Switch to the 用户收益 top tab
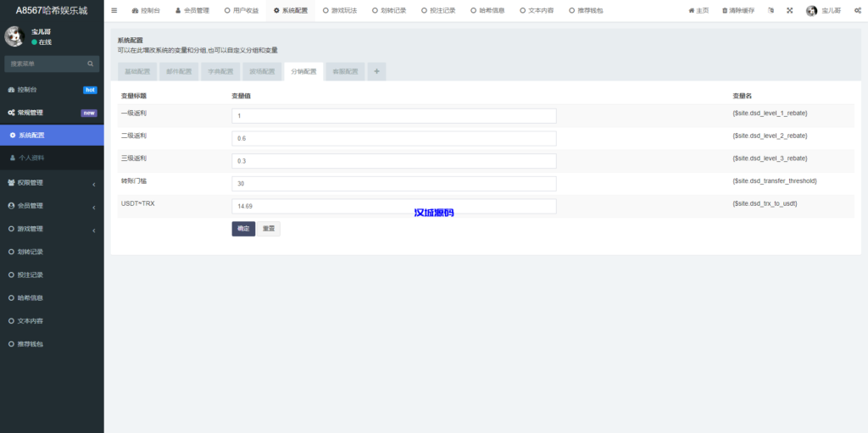This screenshot has width=868, height=433. point(242,10)
